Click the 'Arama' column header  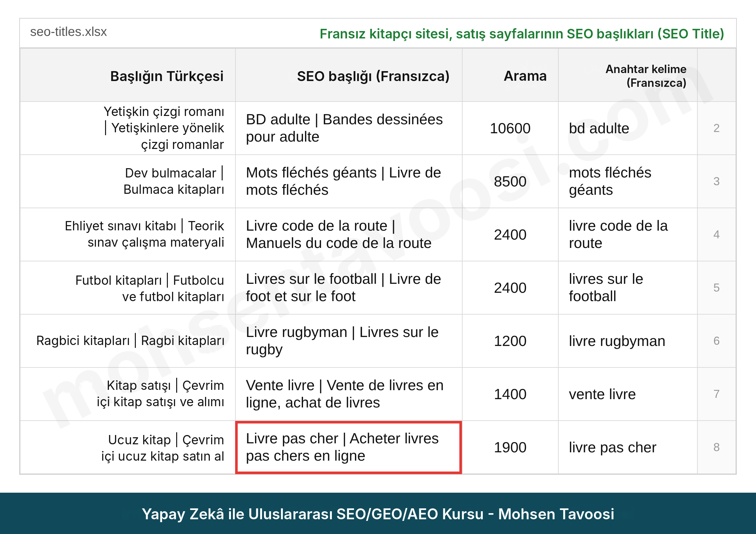[x=510, y=75]
